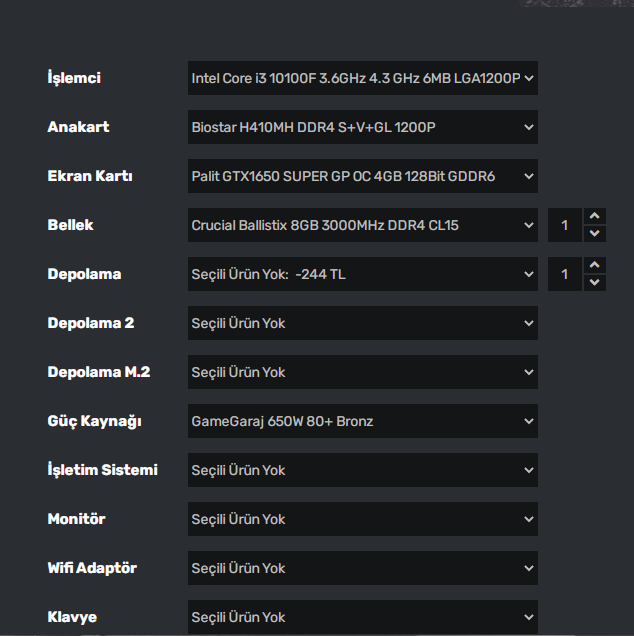
Task: Expand the İşletim Sistemi dropdown
Action: tap(362, 470)
